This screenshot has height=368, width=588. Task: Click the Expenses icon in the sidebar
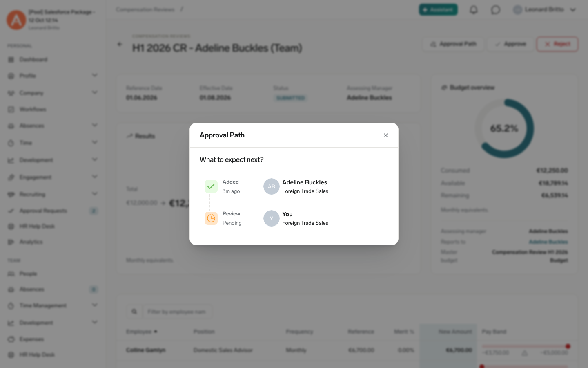(11, 339)
